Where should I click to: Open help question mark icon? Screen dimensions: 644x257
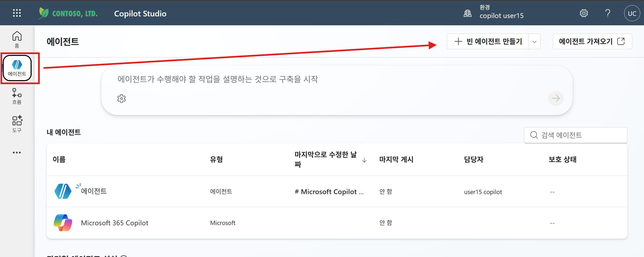(x=608, y=13)
